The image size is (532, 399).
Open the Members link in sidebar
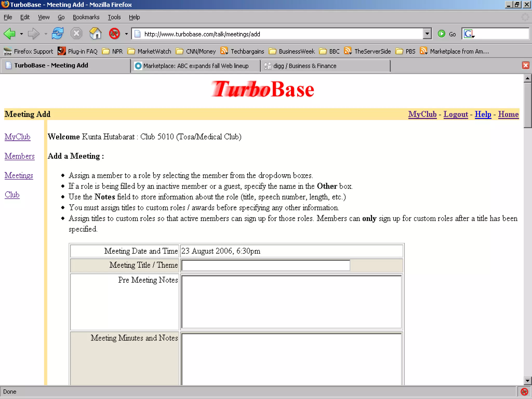click(19, 156)
